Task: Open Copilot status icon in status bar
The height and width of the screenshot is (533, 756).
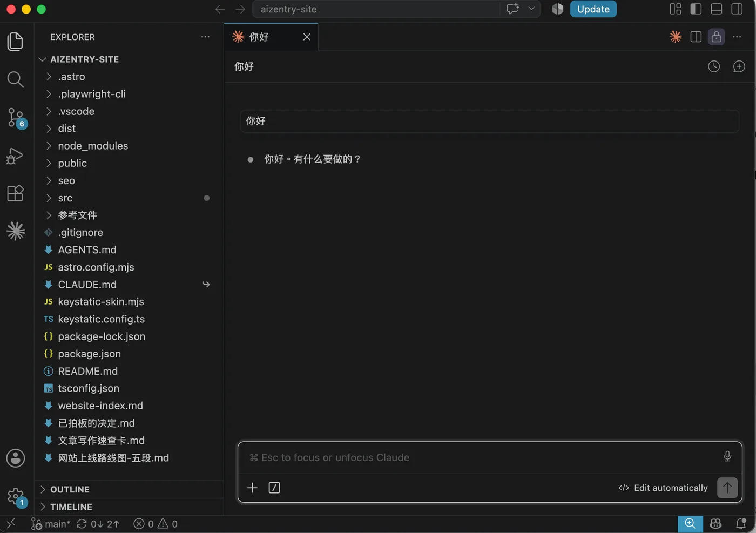Action: coord(715,524)
